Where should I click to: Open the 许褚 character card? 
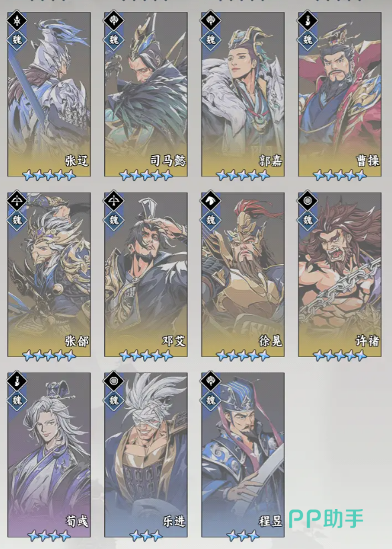[340, 274]
